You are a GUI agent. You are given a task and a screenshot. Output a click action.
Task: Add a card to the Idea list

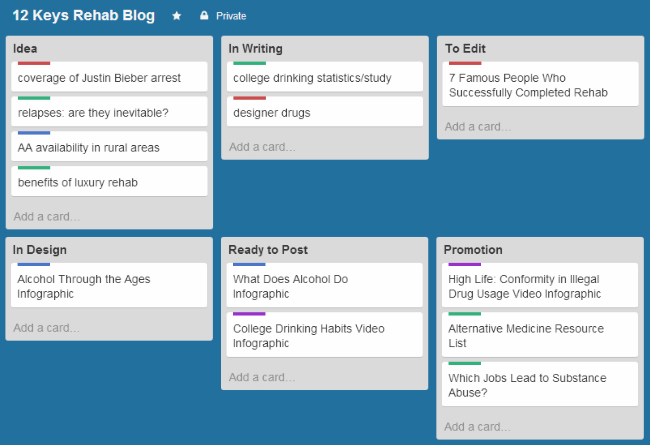click(46, 216)
